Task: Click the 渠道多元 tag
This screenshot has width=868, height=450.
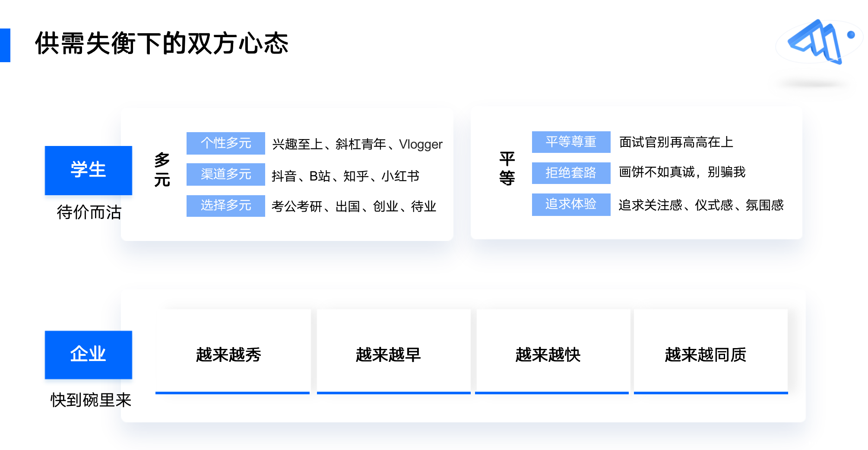Action: (x=225, y=174)
